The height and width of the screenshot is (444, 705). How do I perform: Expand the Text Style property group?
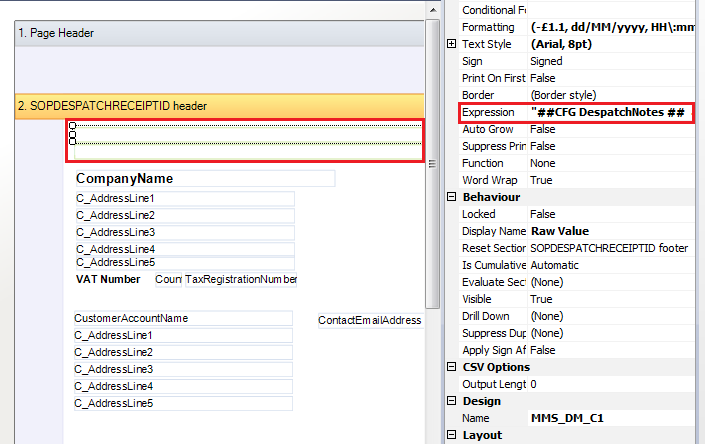point(452,44)
